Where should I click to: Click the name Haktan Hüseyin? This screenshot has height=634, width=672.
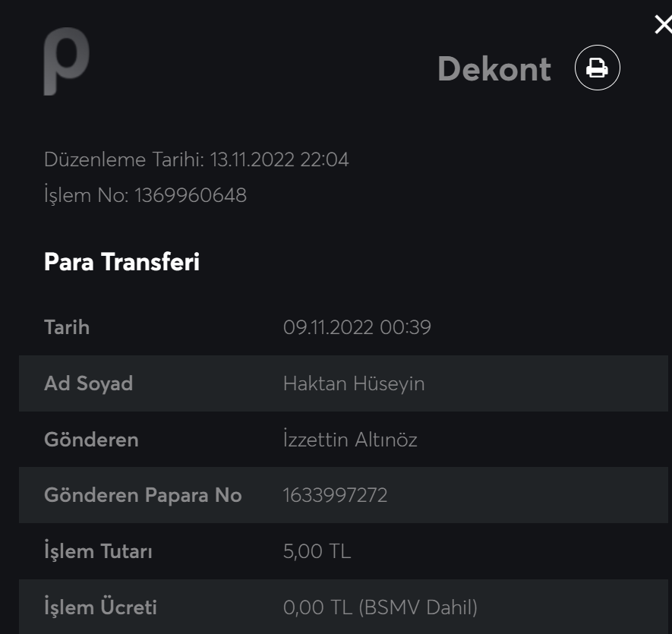pos(354,383)
